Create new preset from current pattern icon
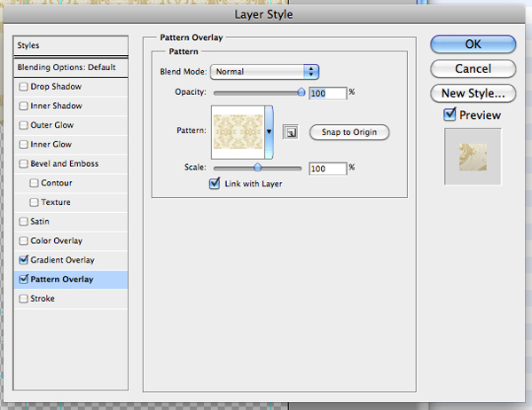 click(291, 132)
